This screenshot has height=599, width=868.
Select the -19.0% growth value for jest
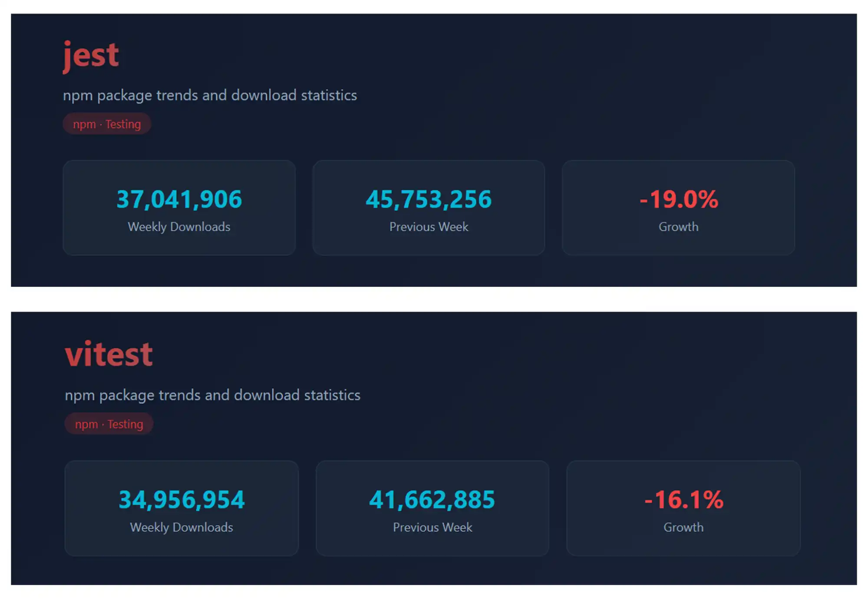point(678,199)
